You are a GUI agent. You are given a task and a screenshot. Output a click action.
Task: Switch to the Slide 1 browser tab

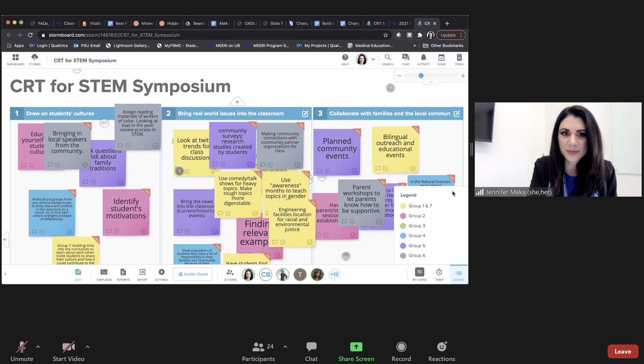click(273, 23)
